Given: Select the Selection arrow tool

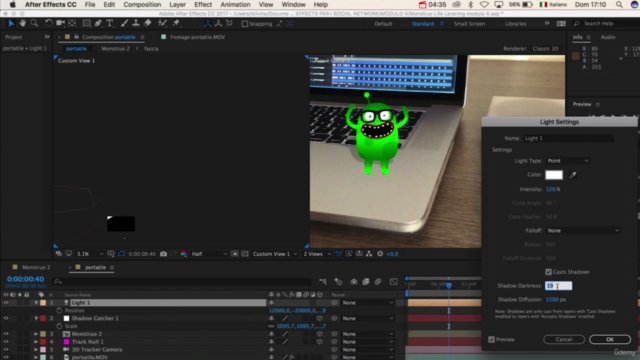Looking at the screenshot, I should pos(11,23).
